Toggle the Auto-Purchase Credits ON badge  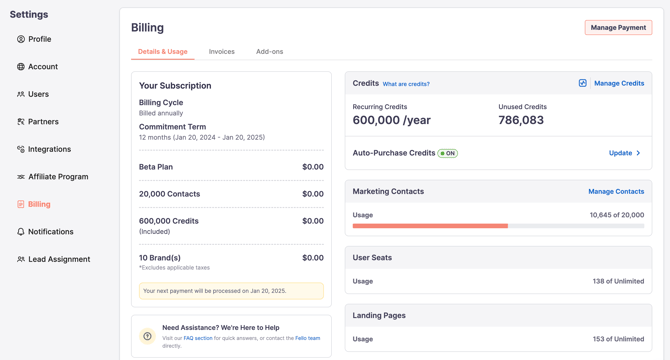[447, 153]
